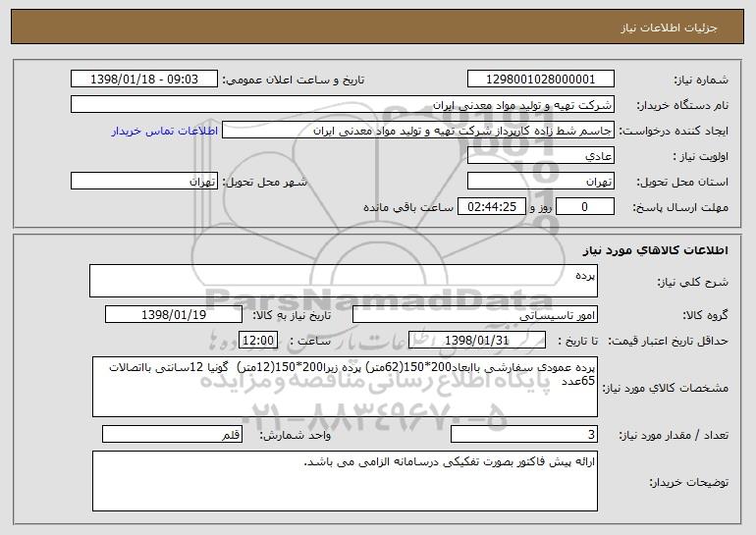This screenshot has width=756, height=535.
Task: Select the استان محل تحویل field
Action: [540, 182]
